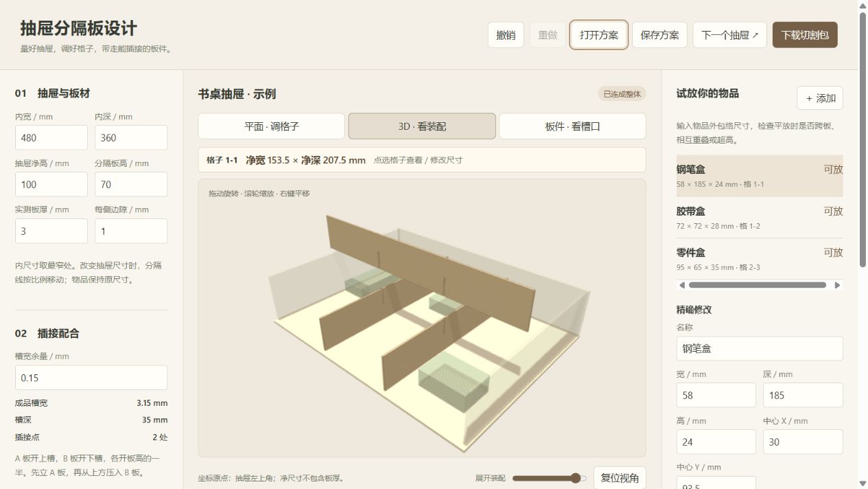868x489 pixels.
Task: Click the 撤销 undo button
Action: point(506,35)
